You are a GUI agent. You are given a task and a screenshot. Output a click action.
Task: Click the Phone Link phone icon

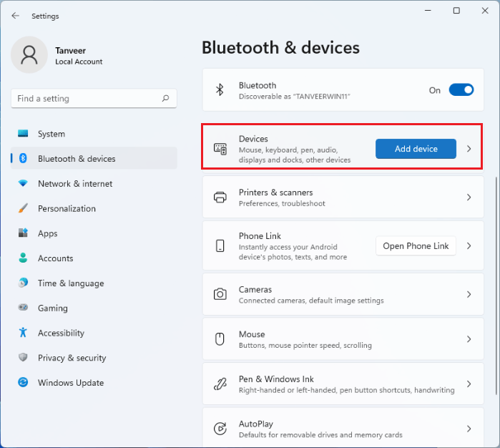(220, 246)
